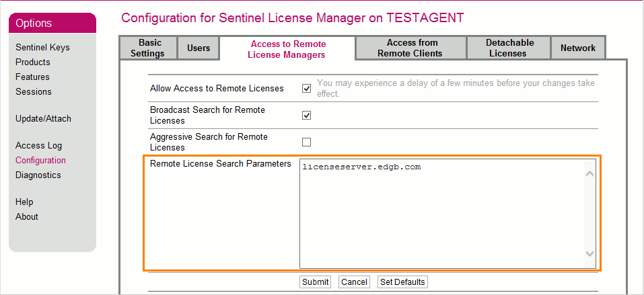Open the Products link in sidebar
This screenshot has height=295, width=644.
point(33,62)
